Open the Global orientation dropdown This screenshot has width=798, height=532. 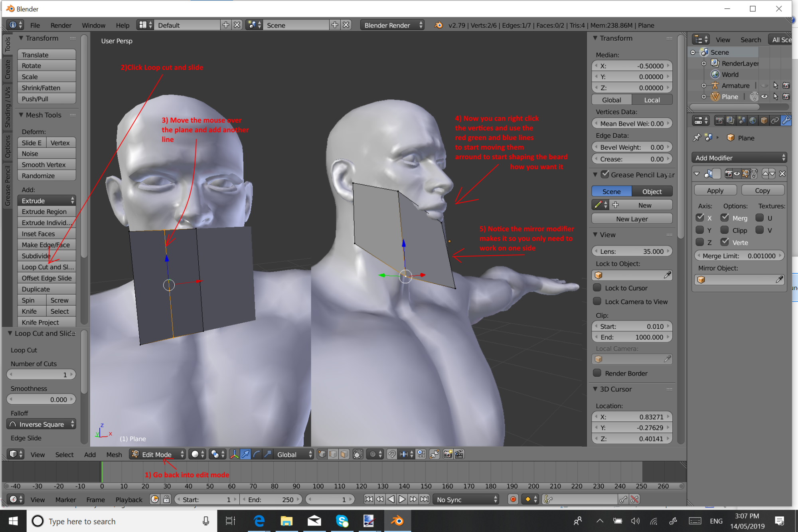point(293,454)
